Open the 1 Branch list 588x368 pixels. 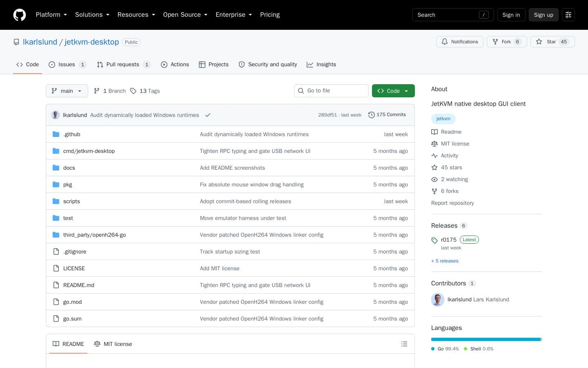pyautogui.click(x=110, y=91)
